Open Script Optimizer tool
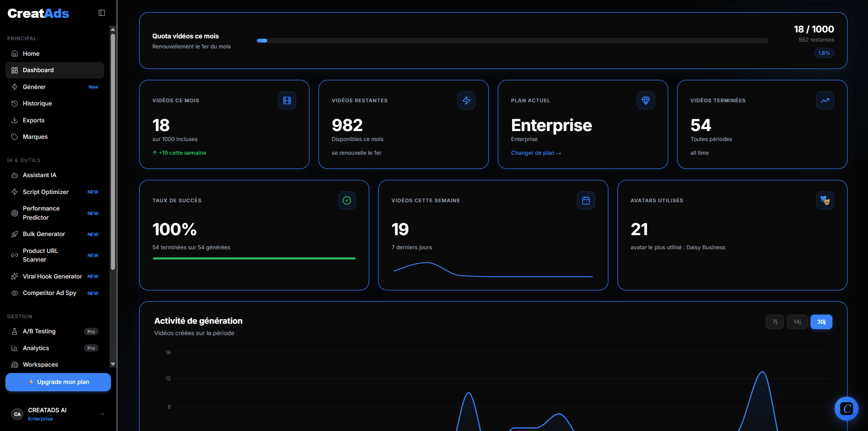Image resolution: width=868 pixels, height=431 pixels. (x=55, y=192)
